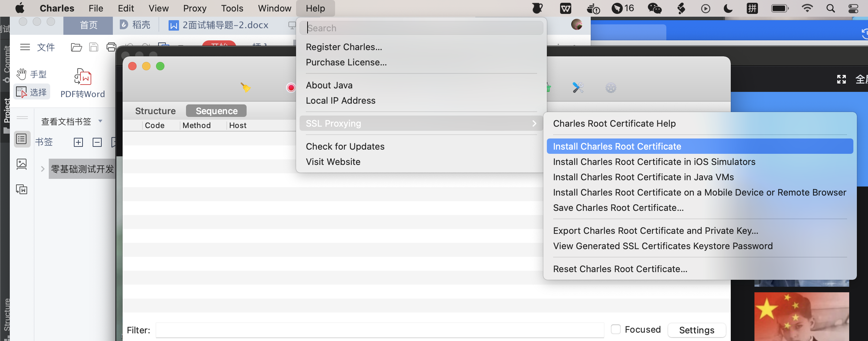Open the Proxy menu in menu bar

[x=195, y=8]
